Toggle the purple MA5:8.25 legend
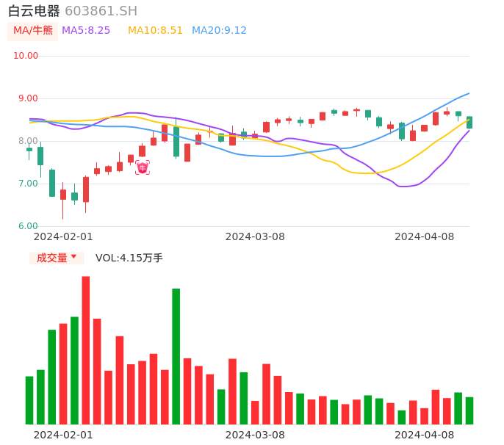Viewport: 504px width, 445px height. 86,31
